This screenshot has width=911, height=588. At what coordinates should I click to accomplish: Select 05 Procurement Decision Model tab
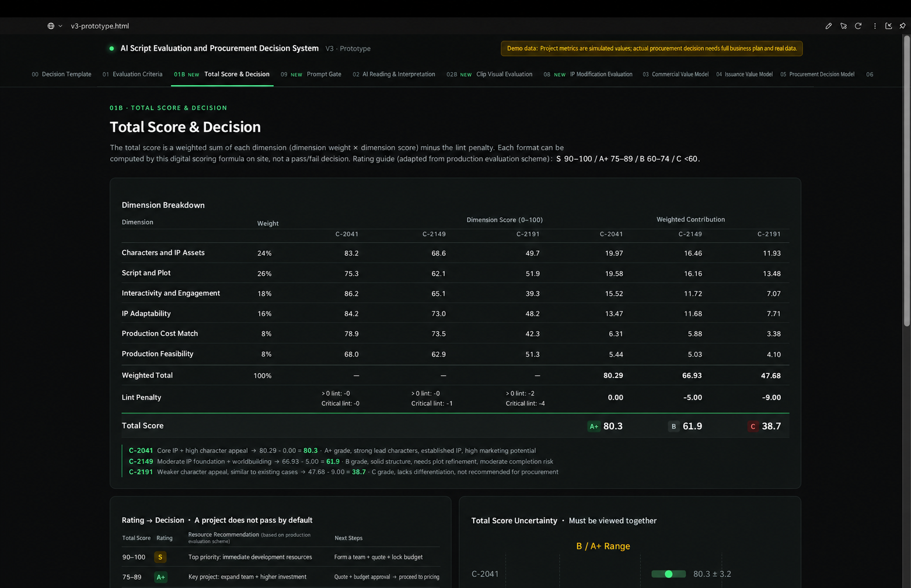817,74
